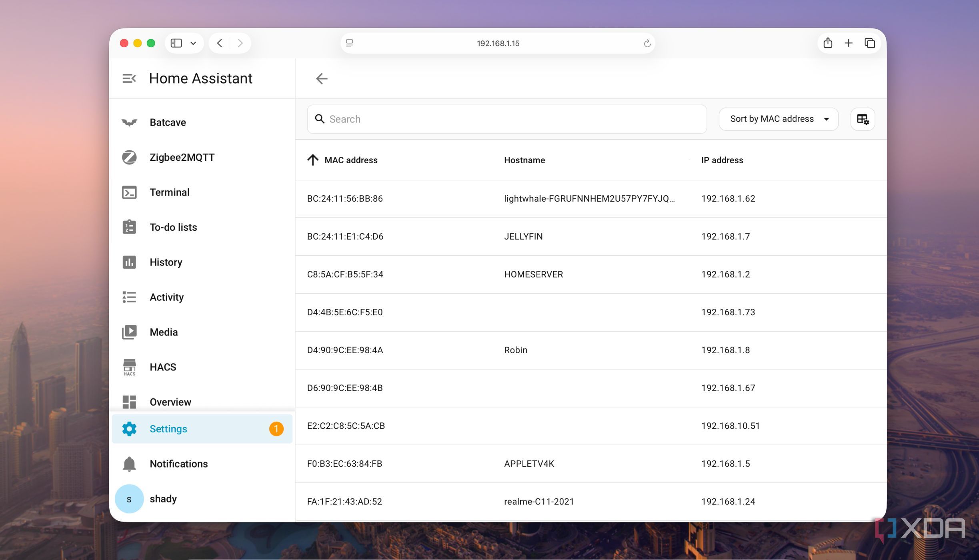The width and height of the screenshot is (979, 560).
Task: Click the Search input field
Action: (507, 119)
